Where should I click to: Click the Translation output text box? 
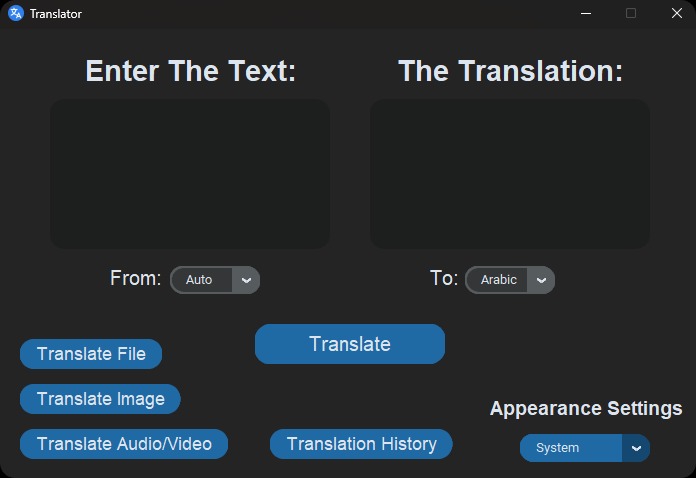pyautogui.click(x=510, y=174)
